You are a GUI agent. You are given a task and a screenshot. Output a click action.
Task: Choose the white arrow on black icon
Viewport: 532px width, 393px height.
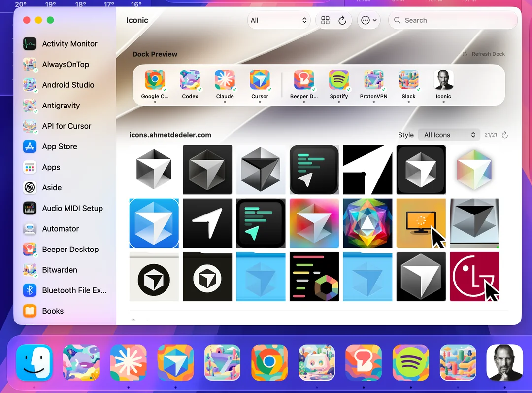pos(207,223)
